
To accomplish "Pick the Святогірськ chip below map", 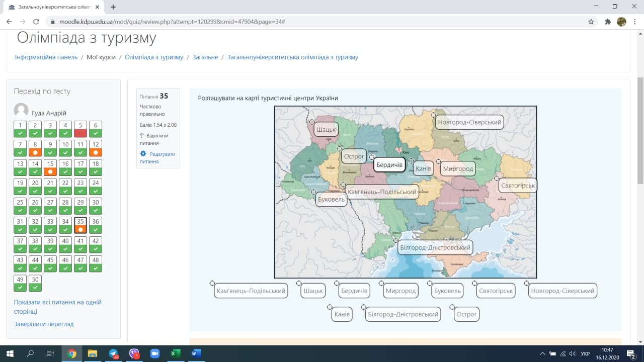I will (496, 291).
